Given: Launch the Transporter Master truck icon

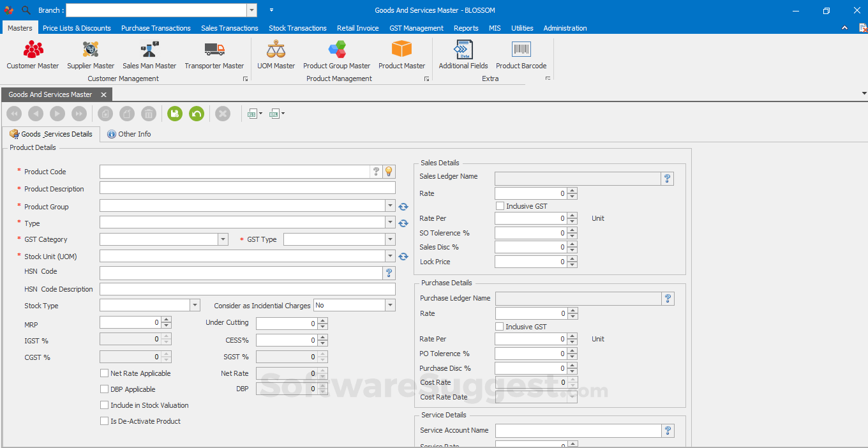Looking at the screenshot, I should coord(214,50).
